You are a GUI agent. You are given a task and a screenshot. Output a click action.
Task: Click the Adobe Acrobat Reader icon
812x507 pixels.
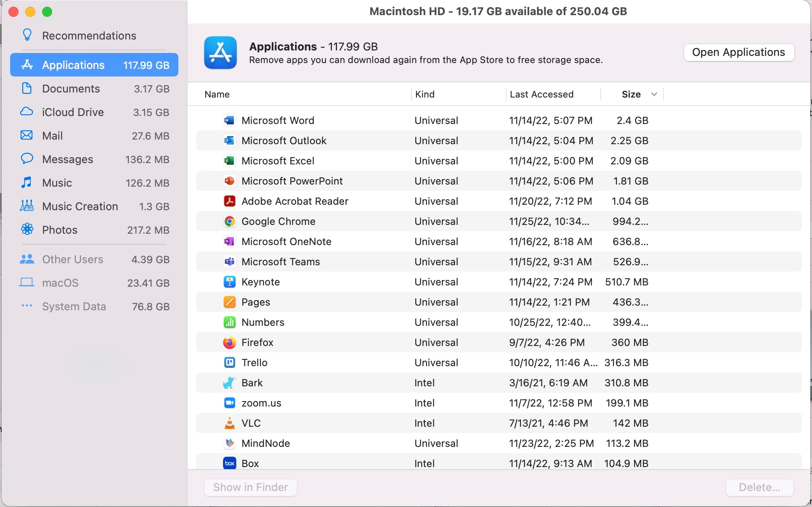[229, 201]
